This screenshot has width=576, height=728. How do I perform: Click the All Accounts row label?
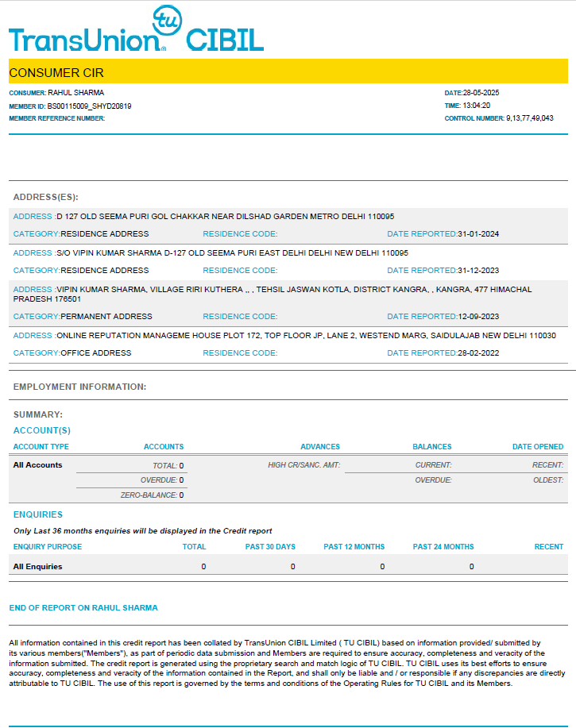coord(37,464)
